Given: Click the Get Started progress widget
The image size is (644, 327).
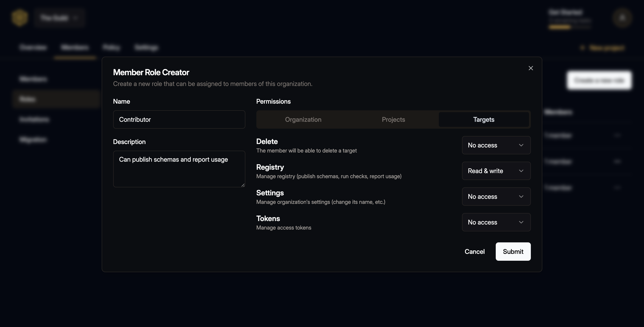Looking at the screenshot, I should point(570,19).
